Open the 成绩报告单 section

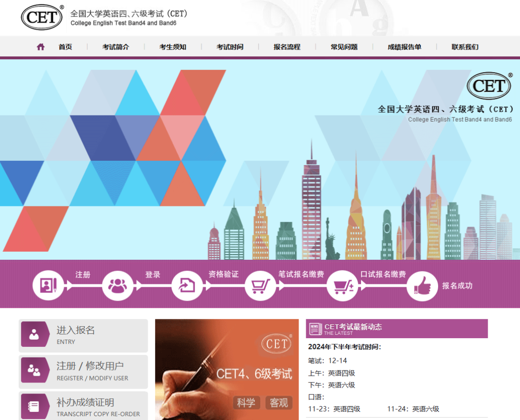[x=403, y=47]
